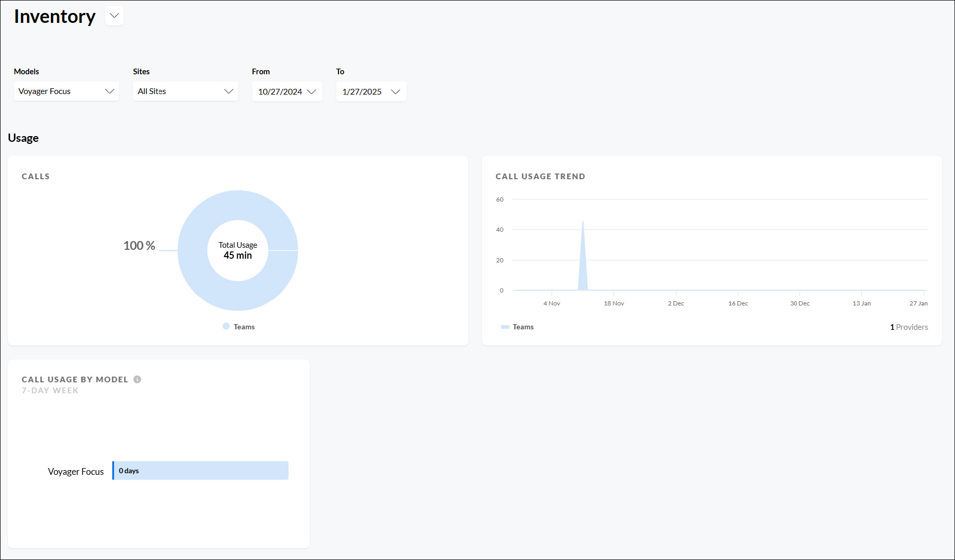Image resolution: width=955 pixels, height=560 pixels.
Task: Open the Sites dropdown showing All Sites
Action: coord(185,91)
